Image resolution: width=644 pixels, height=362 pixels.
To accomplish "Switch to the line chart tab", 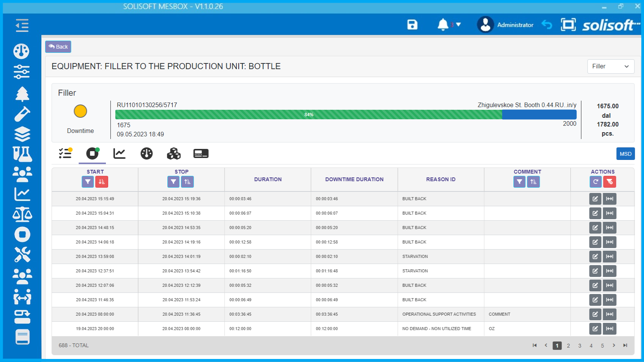I will click(x=119, y=153).
